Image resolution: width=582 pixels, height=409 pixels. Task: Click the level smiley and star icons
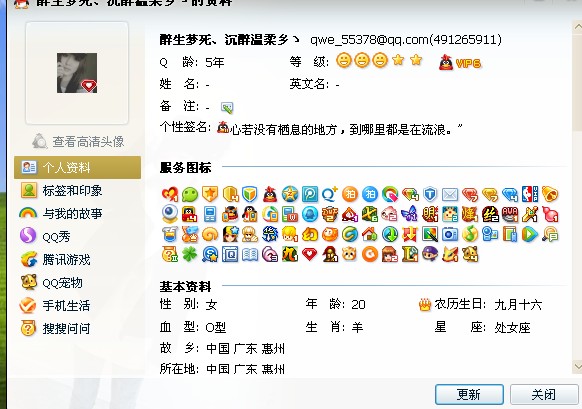tap(379, 60)
